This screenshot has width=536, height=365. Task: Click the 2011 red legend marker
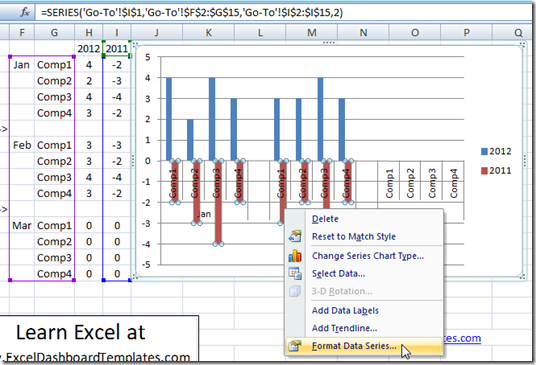click(x=484, y=171)
